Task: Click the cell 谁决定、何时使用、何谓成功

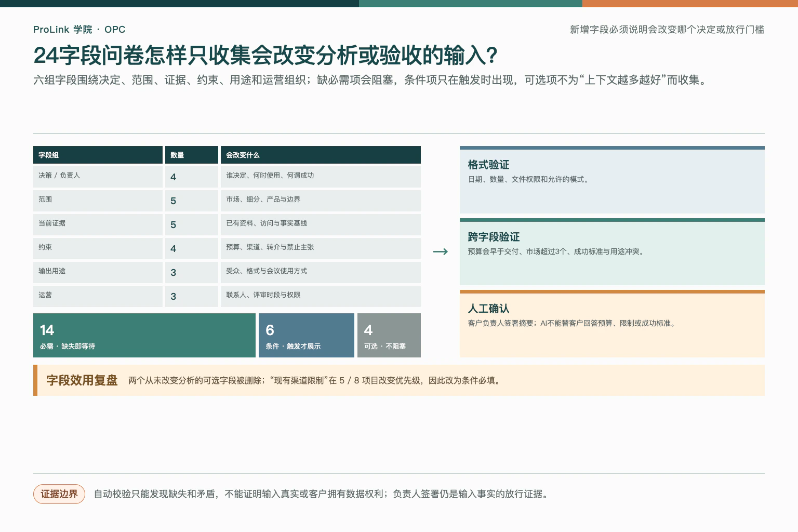Action: point(321,177)
